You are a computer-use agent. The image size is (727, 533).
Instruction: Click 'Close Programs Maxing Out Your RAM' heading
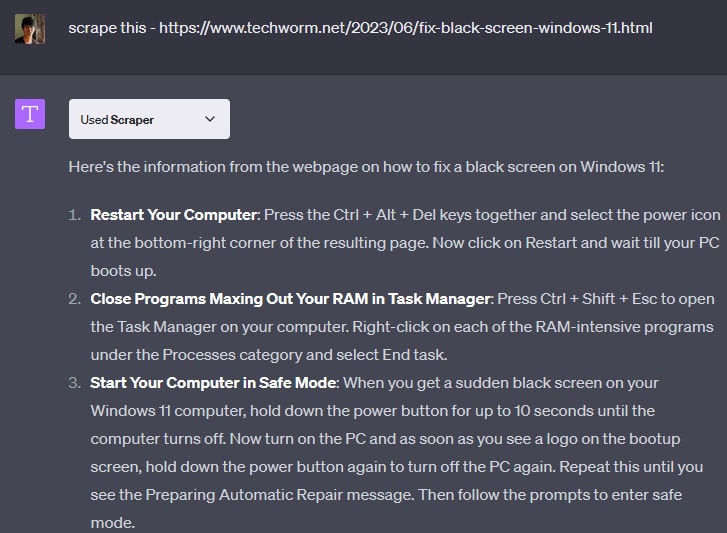pos(290,298)
